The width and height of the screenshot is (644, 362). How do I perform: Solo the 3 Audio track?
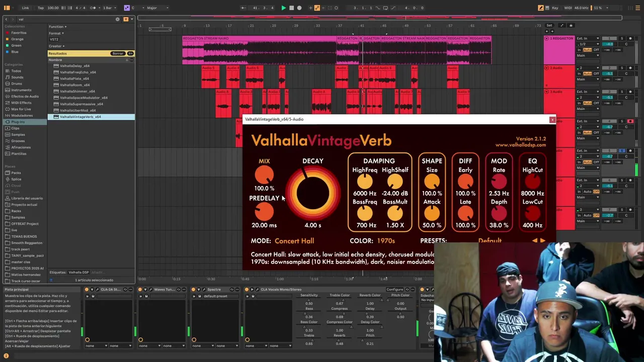click(x=622, y=92)
